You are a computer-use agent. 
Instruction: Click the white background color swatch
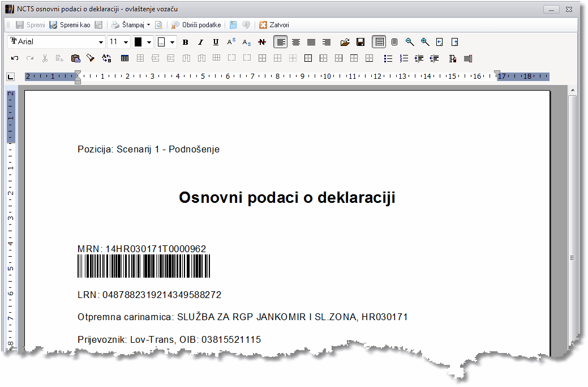pos(161,42)
